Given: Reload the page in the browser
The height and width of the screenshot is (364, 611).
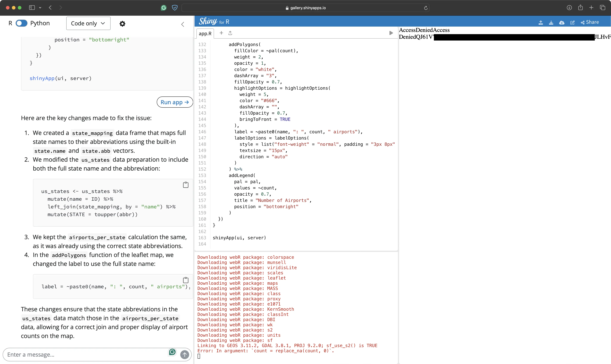Looking at the screenshot, I should [426, 8].
